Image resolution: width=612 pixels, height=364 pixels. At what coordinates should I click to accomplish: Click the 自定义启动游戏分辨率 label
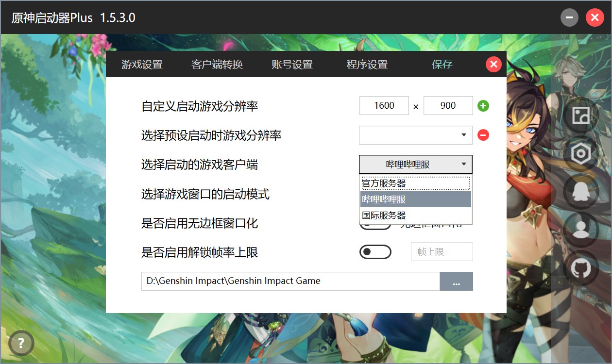click(200, 106)
